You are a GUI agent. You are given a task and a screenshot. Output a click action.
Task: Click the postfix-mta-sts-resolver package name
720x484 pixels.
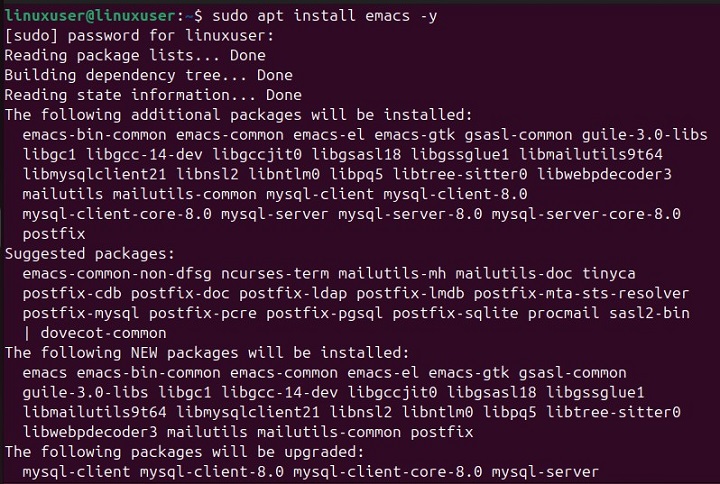click(581, 293)
